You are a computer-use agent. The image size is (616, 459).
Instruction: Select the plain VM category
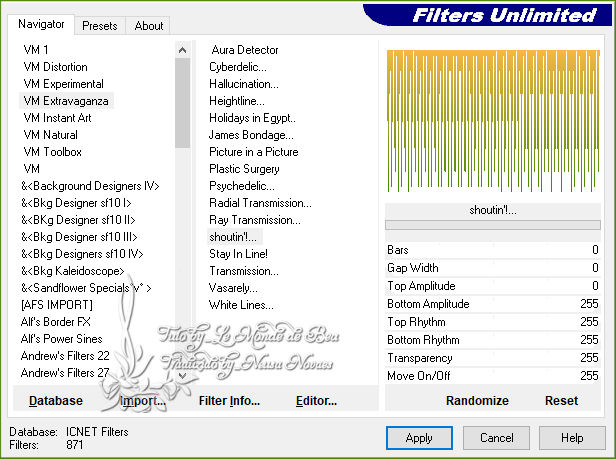pos(31,169)
